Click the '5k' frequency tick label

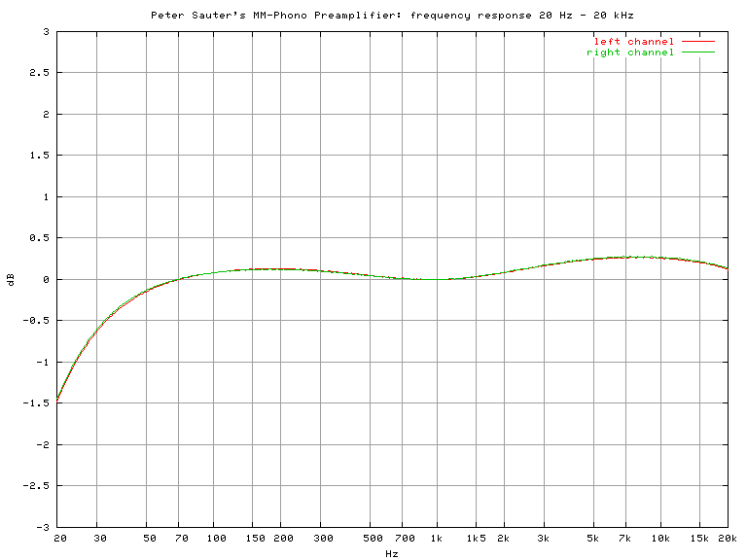[593, 538]
